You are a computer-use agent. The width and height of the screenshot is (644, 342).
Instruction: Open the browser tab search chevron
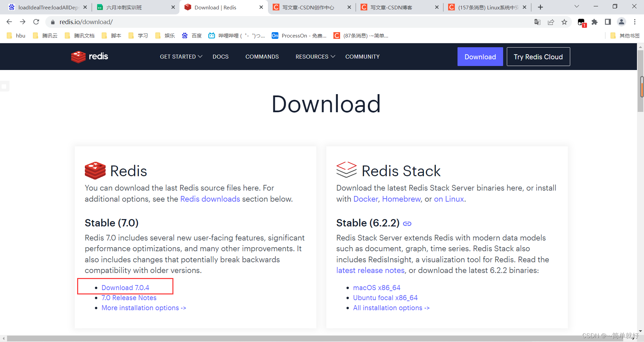coord(577,6)
